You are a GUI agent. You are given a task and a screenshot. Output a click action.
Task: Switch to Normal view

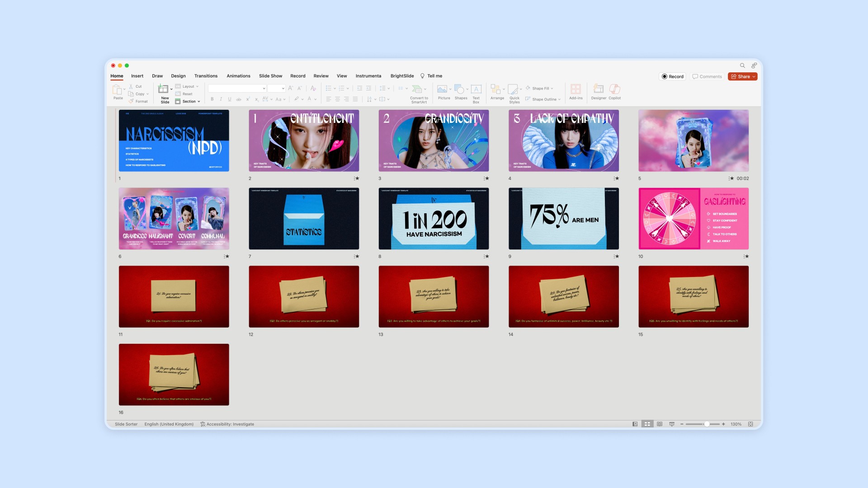coord(635,424)
